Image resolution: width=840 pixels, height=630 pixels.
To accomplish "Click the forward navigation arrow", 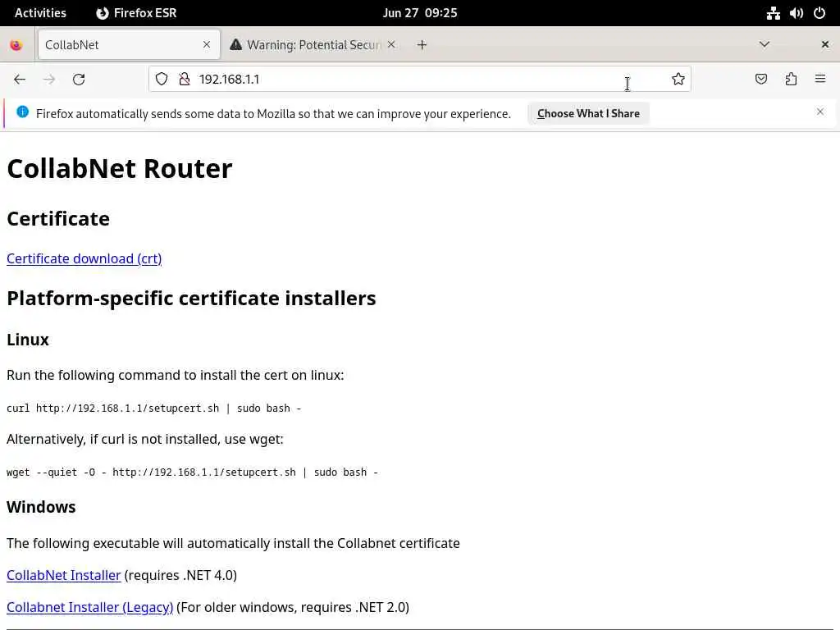I will (49, 80).
